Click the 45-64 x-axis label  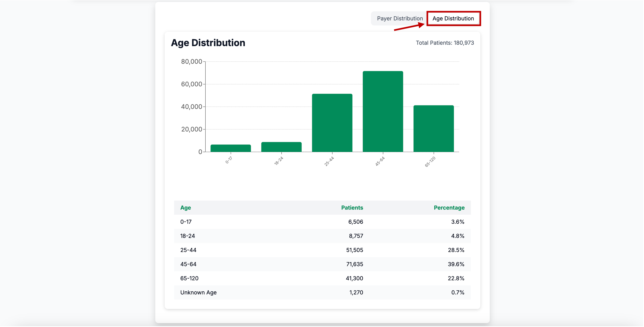click(380, 161)
